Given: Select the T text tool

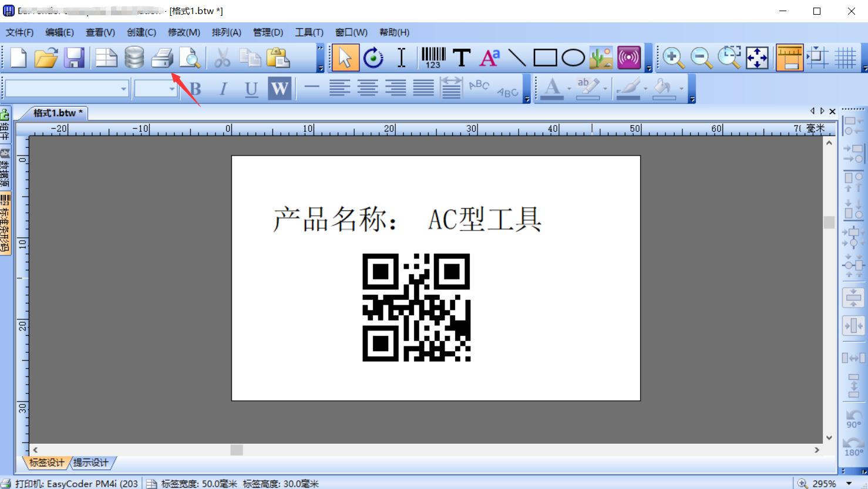Looking at the screenshot, I should click(x=462, y=57).
